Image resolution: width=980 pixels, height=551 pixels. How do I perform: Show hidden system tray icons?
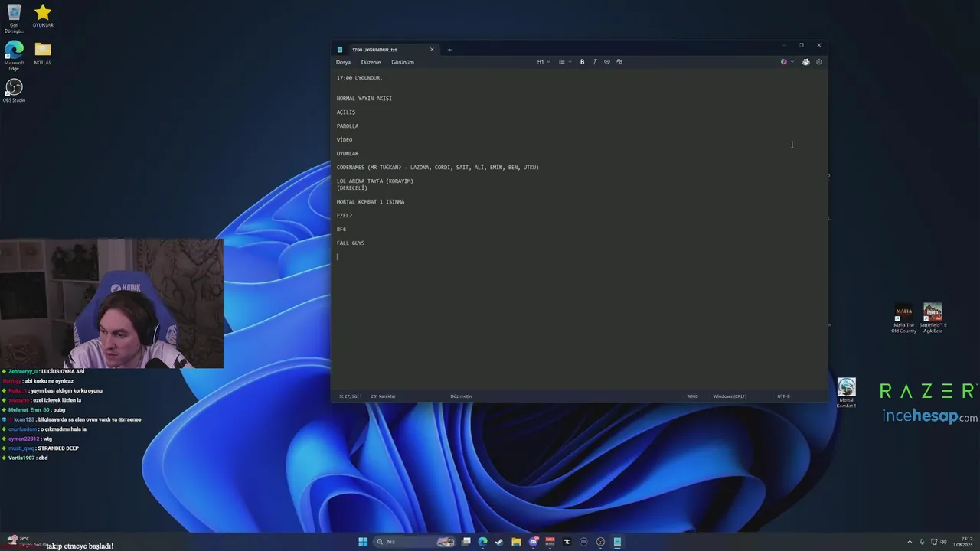[x=910, y=542]
